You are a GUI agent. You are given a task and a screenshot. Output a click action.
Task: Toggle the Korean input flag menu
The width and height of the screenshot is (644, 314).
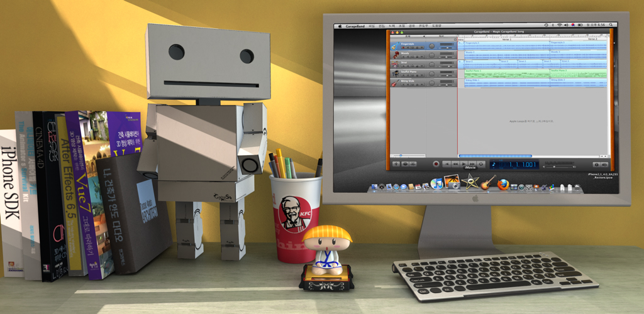(574, 25)
